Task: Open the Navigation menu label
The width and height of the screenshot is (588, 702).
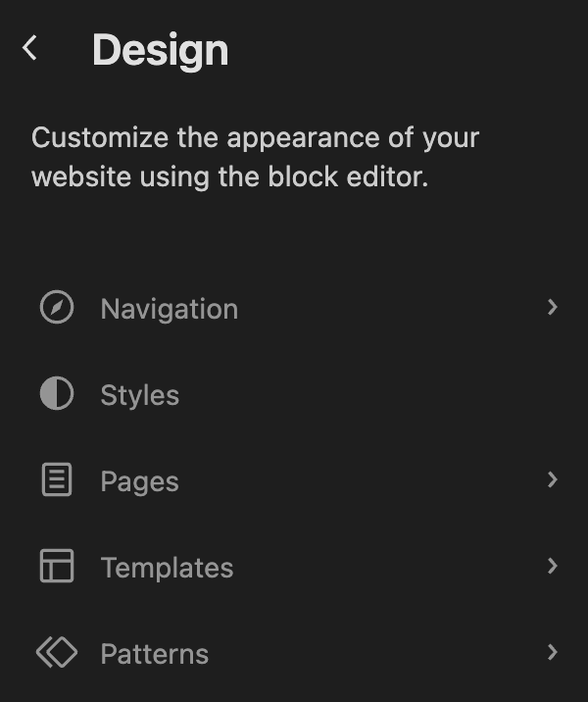Action: click(x=169, y=309)
